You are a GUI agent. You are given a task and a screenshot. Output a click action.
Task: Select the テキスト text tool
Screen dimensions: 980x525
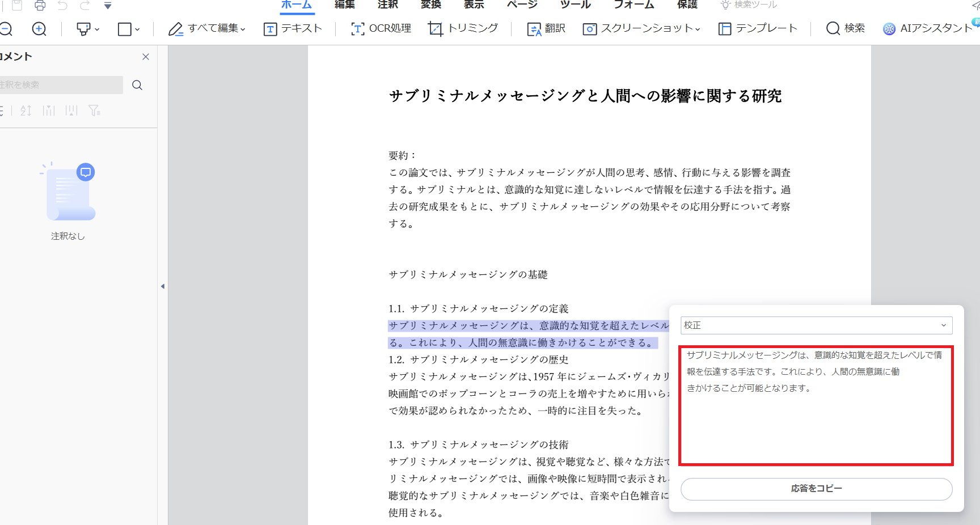click(293, 28)
